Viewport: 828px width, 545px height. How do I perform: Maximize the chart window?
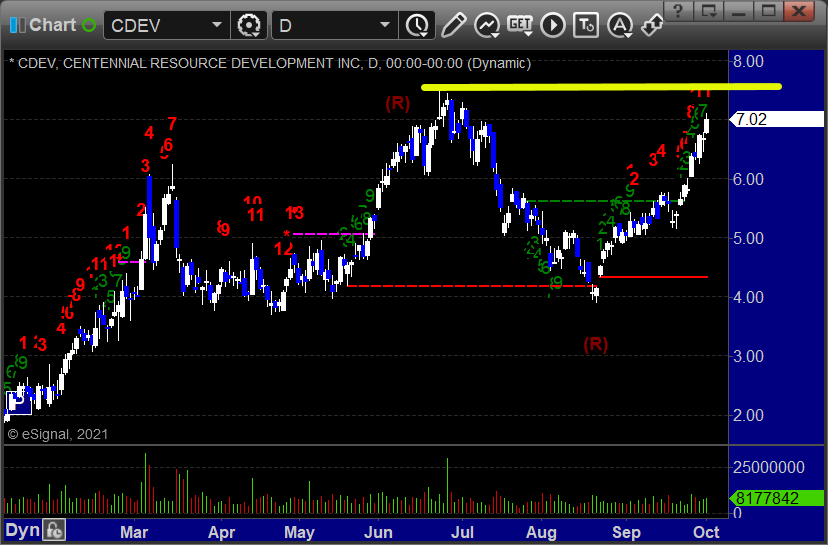click(768, 11)
